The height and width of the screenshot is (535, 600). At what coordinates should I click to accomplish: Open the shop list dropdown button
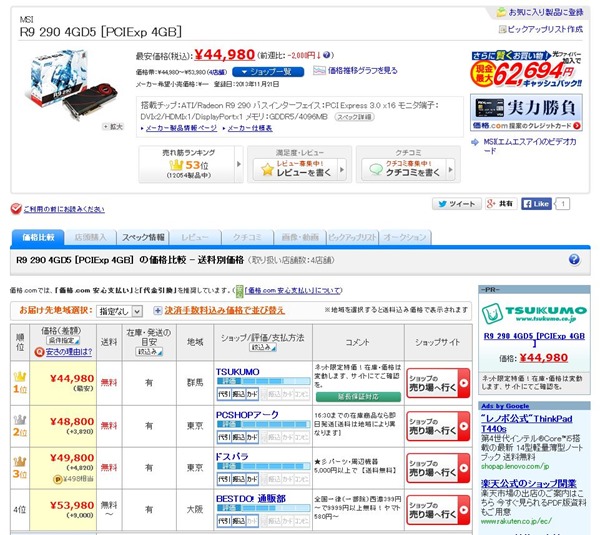click(x=268, y=72)
